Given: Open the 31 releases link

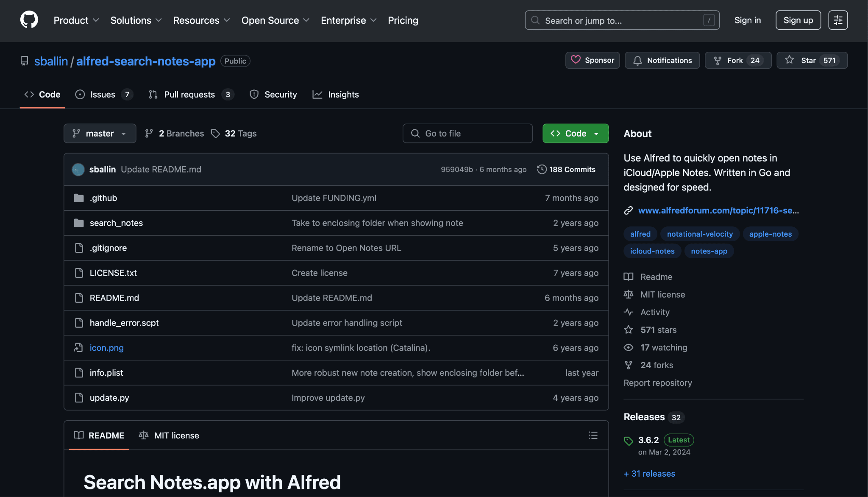Looking at the screenshot, I should [649, 473].
